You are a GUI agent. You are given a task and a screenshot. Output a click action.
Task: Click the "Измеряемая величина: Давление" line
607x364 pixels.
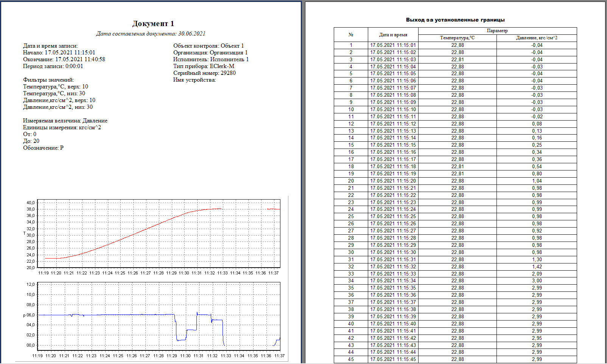pos(65,121)
